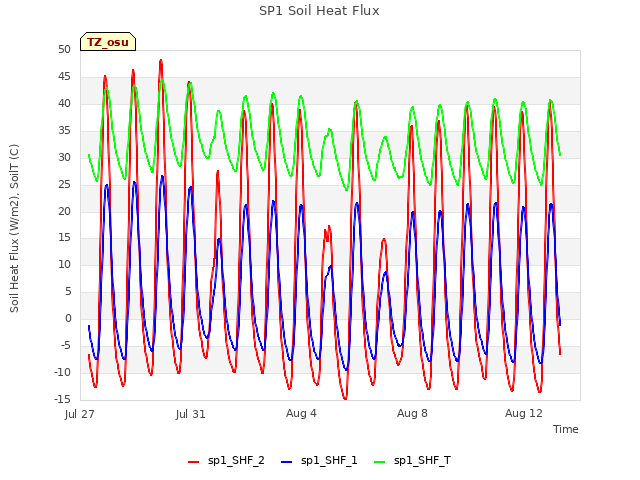Click the 20 y-axis tick label
Image resolution: width=640 pixels, height=480 pixels.
click(64, 211)
